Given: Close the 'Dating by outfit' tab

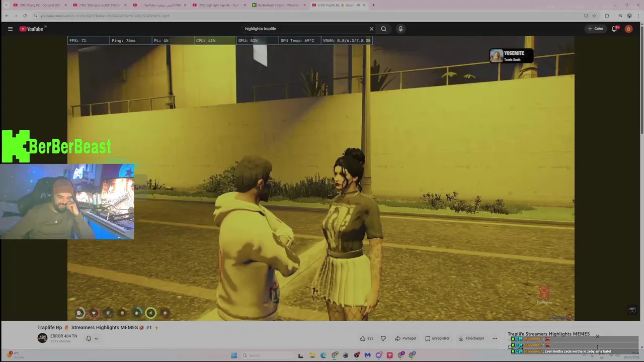Looking at the screenshot, I should coord(125,5).
